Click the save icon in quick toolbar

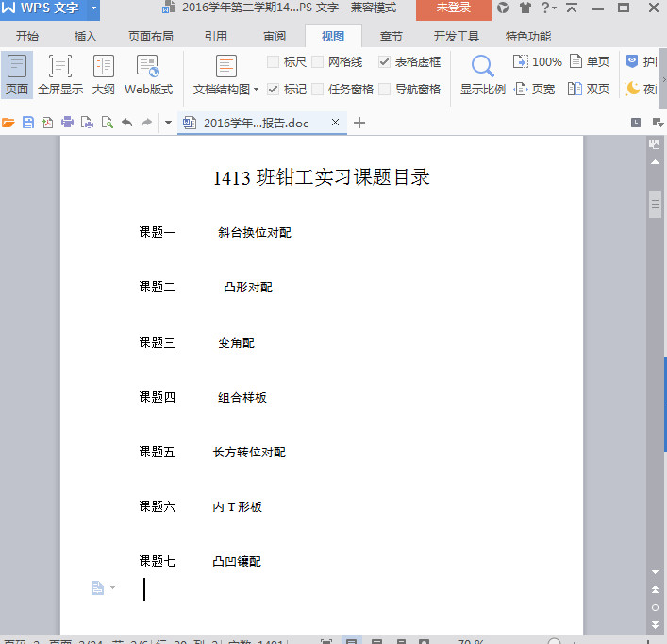click(x=28, y=123)
